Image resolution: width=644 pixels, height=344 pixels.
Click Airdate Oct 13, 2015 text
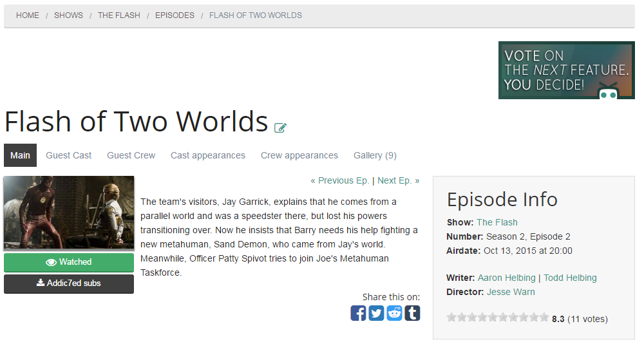coord(509,251)
